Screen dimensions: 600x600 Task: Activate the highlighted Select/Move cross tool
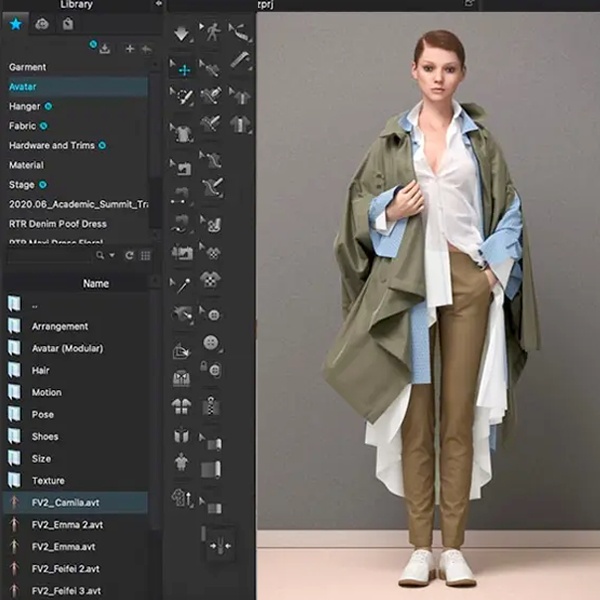(x=181, y=69)
